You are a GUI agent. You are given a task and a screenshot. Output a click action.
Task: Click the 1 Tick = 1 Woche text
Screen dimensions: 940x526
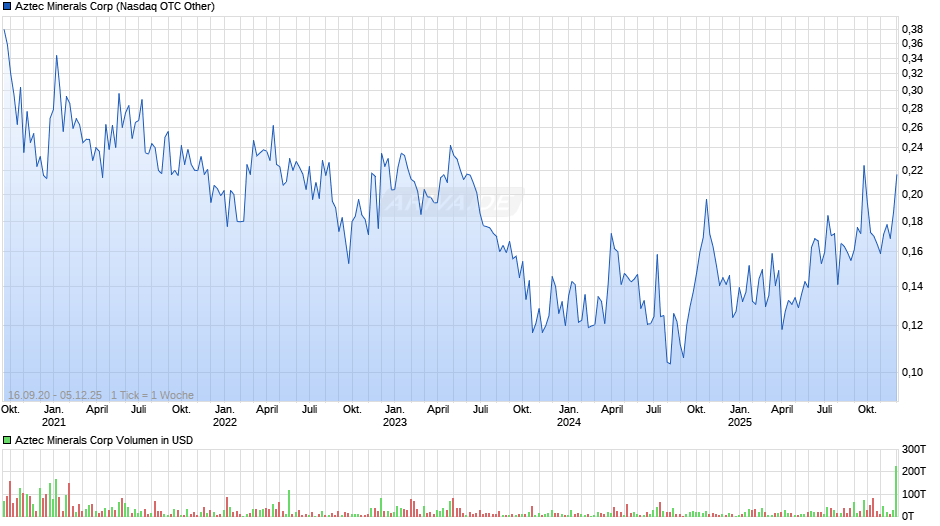[x=152, y=395]
